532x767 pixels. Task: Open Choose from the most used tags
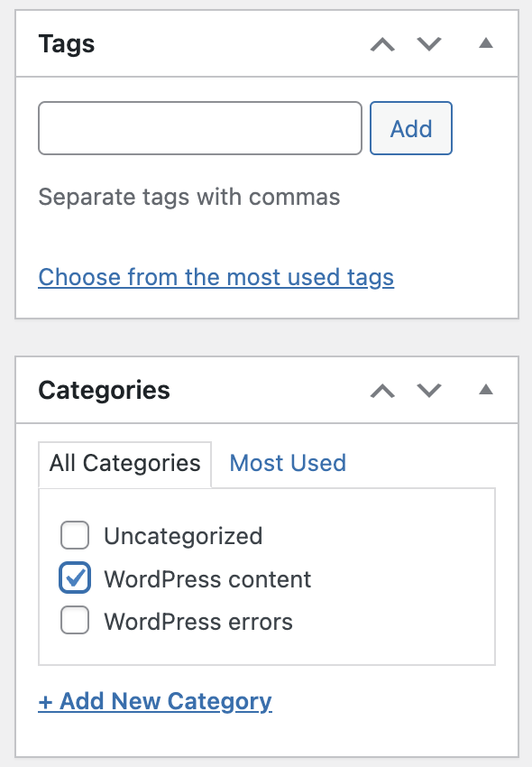pyautogui.click(x=216, y=277)
